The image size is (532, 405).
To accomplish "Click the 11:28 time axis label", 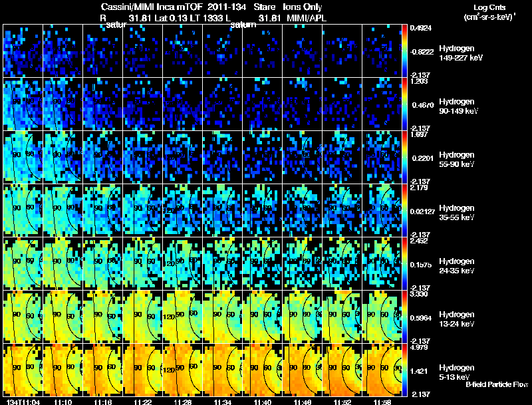I will (x=183, y=402).
